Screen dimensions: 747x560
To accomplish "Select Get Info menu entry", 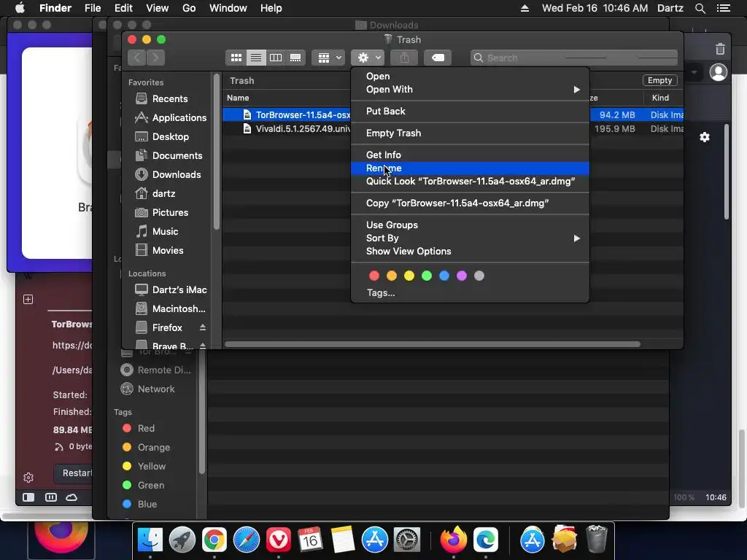I will coord(470,155).
